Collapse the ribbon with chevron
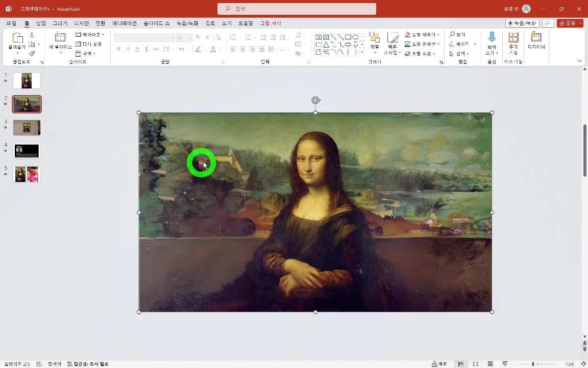This screenshot has width=588, height=368. click(x=579, y=61)
